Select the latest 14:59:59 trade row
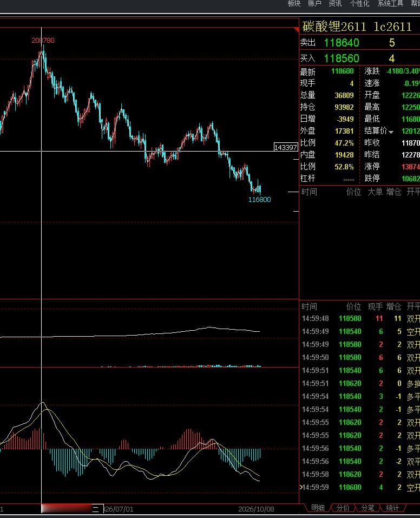This screenshot has width=420, height=518. point(360,487)
